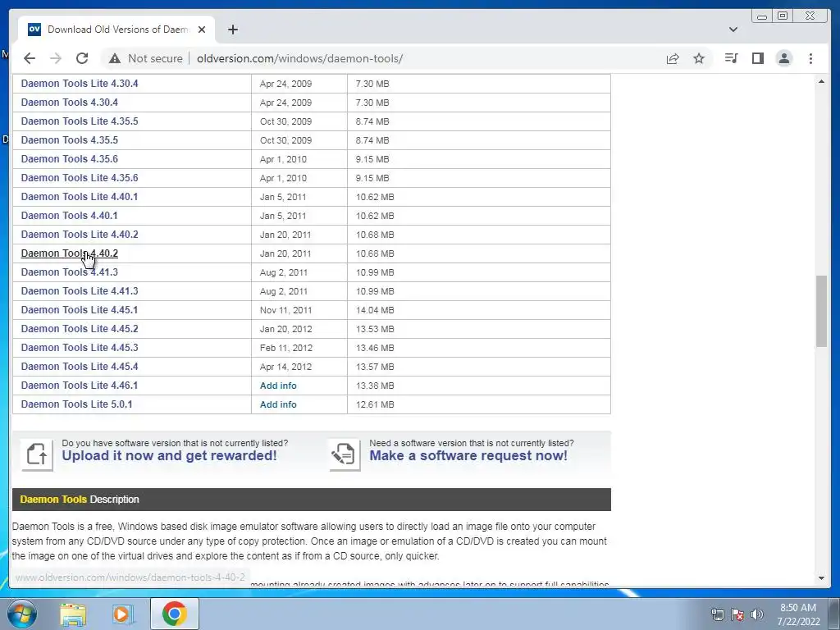Screen dimensions: 840x630
Task: Click Upload it now and get rewarded
Action: 169,455
